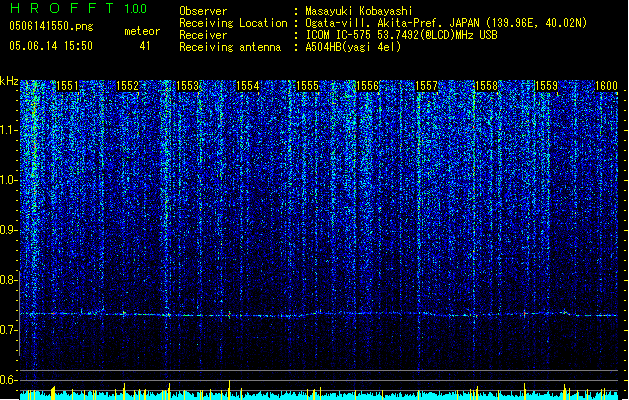Screen dimensions: 629x400
Task: Click the 0.6 kHz axis tick label
Action: click(9, 380)
